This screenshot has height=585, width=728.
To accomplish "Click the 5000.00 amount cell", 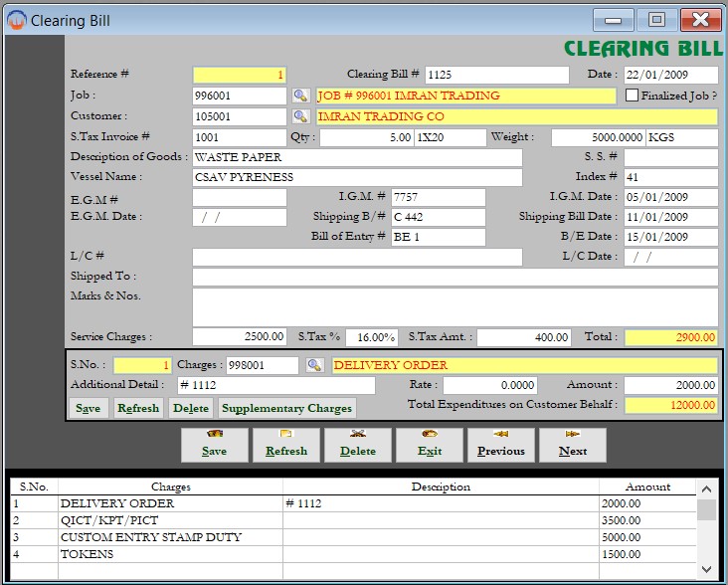I will pos(647,537).
